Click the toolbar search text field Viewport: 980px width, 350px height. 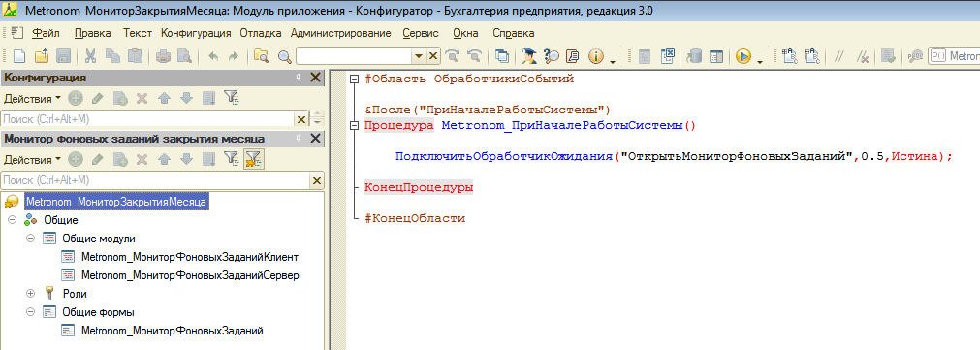pyautogui.click(x=355, y=56)
